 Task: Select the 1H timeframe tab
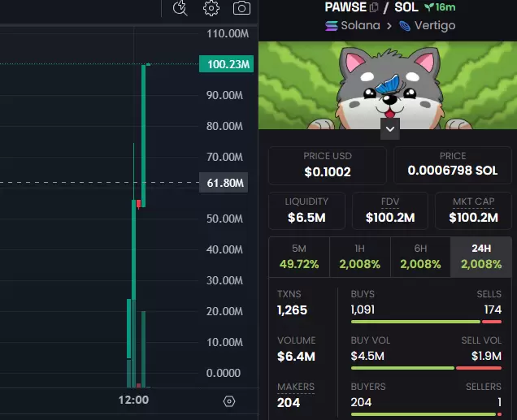point(360,257)
